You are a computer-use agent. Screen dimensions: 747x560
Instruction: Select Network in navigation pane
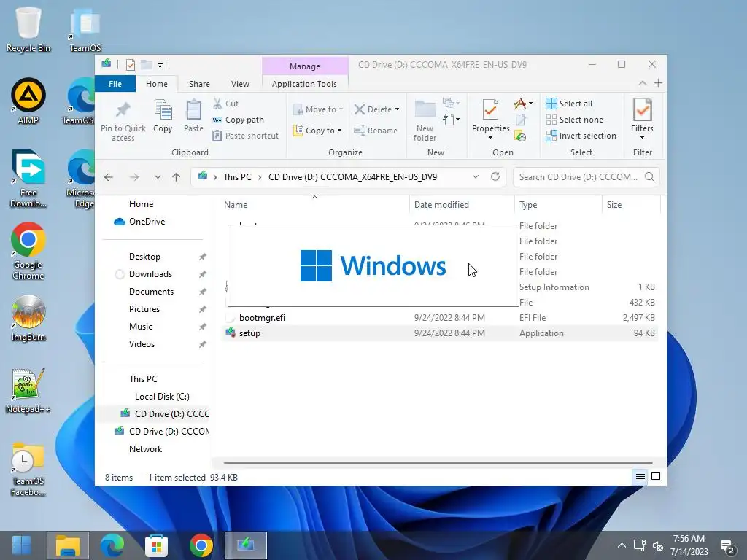[x=145, y=449]
